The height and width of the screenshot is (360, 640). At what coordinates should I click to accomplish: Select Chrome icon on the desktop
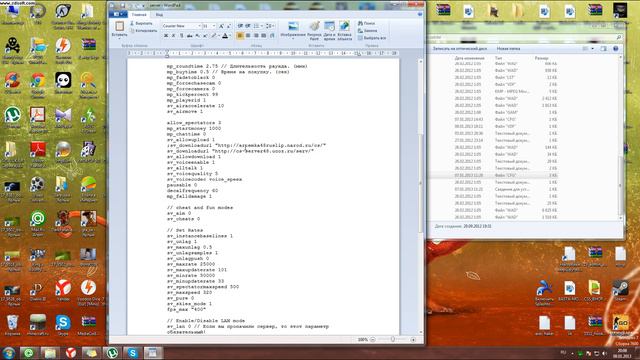(38, 84)
